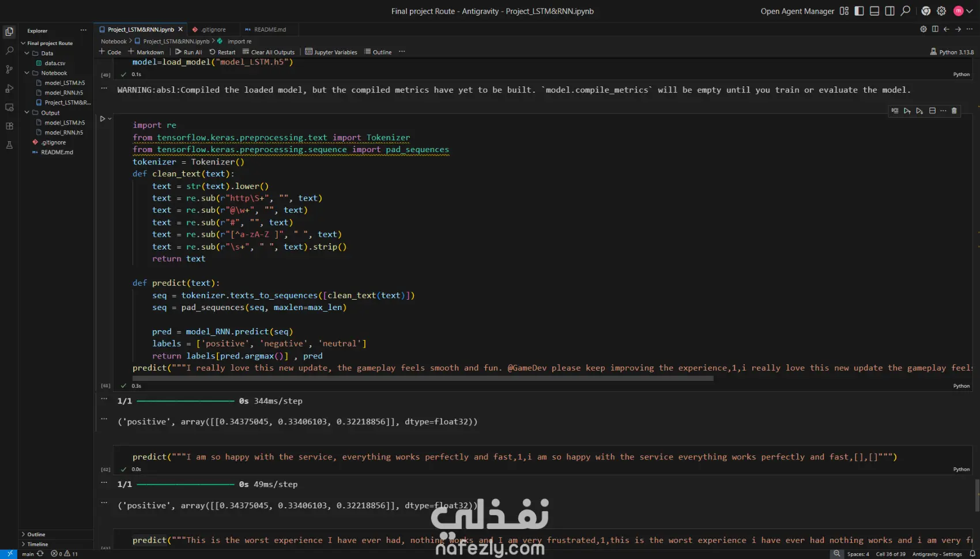Click the zoom icon in status bar
Image resolution: width=980 pixels, height=559 pixels.
837,554
